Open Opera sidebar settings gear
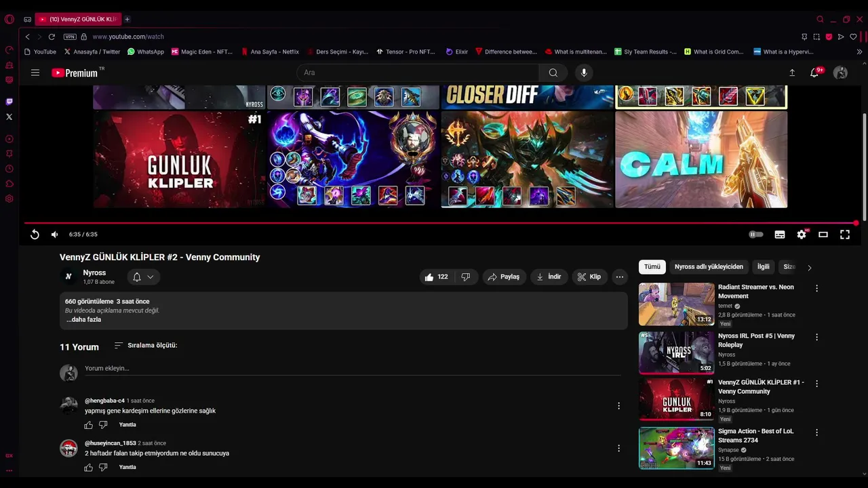Viewport: 868px width, 488px height. [x=9, y=199]
